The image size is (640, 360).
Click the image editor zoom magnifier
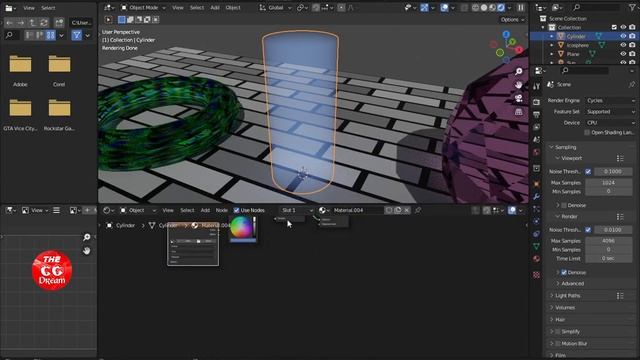[87, 237]
